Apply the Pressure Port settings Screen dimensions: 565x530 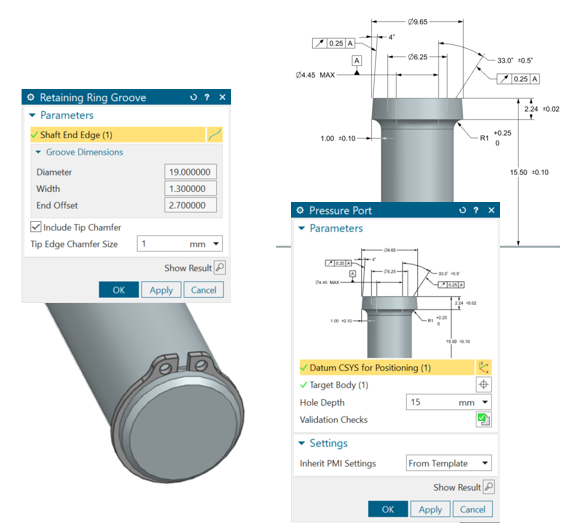click(x=430, y=509)
